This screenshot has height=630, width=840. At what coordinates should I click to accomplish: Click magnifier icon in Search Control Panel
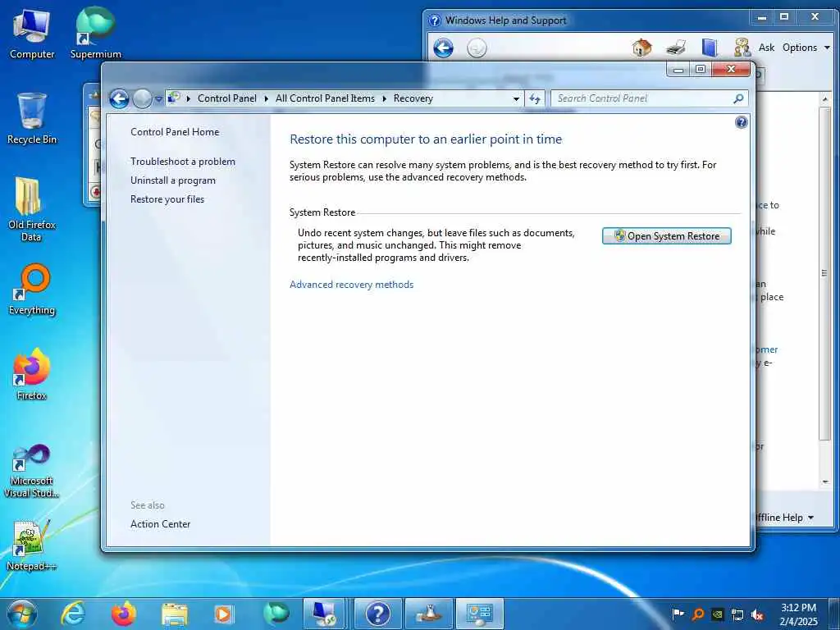pyautogui.click(x=739, y=98)
